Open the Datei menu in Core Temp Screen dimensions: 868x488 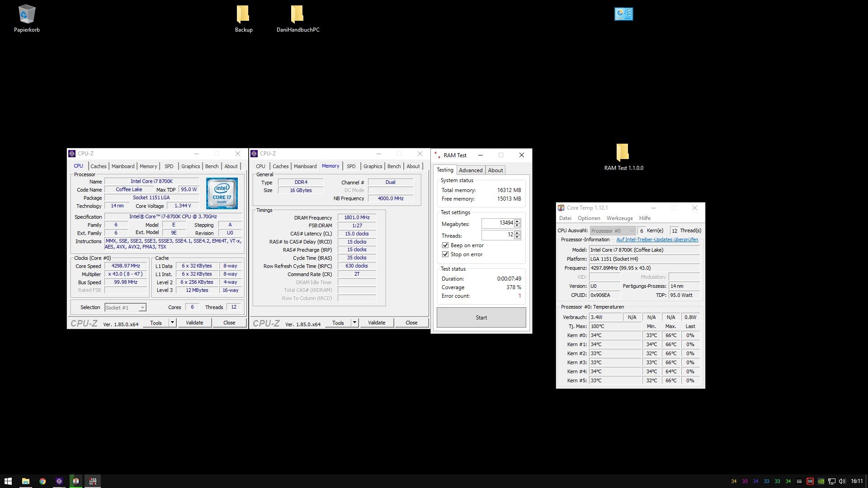click(x=565, y=218)
